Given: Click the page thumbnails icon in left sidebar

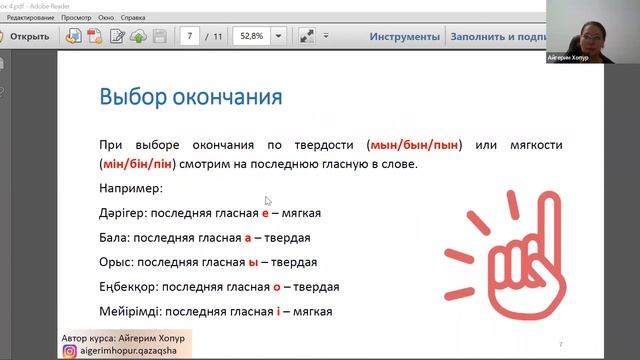Looking at the screenshot, I should [2, 64].
